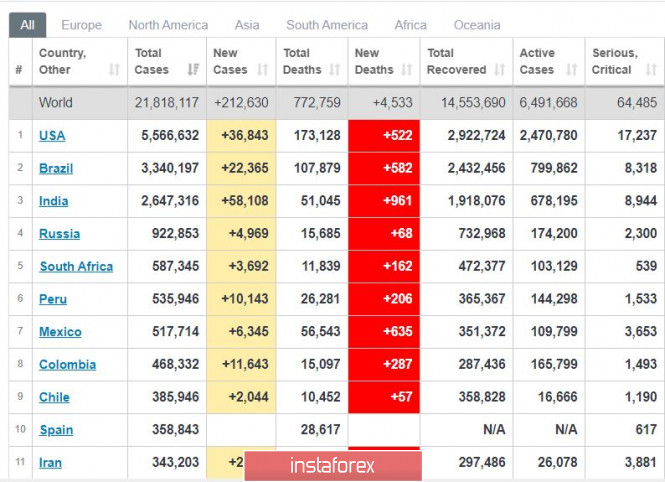Sort by Serious, Critical column arrows
The height and width of the screenshot is (482, 665).
tap(645, 70)
